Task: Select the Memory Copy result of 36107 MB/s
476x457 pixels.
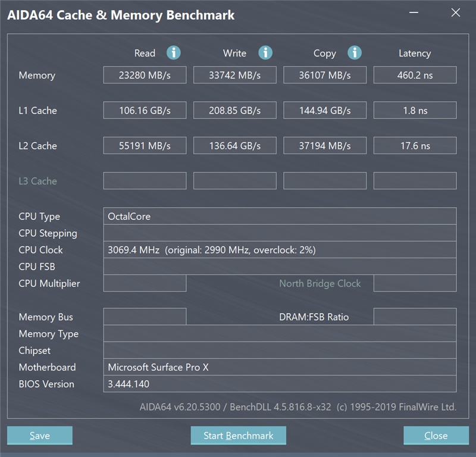Action: coord(325,75)
